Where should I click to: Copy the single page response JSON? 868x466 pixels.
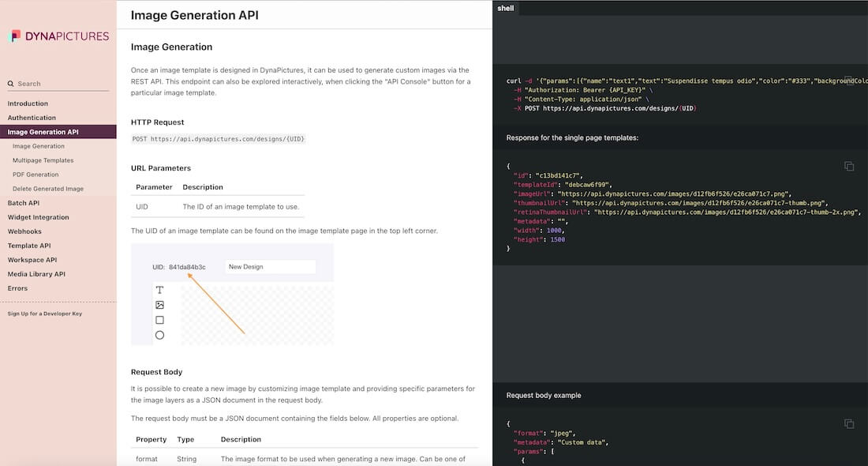[x=848, y=166]
